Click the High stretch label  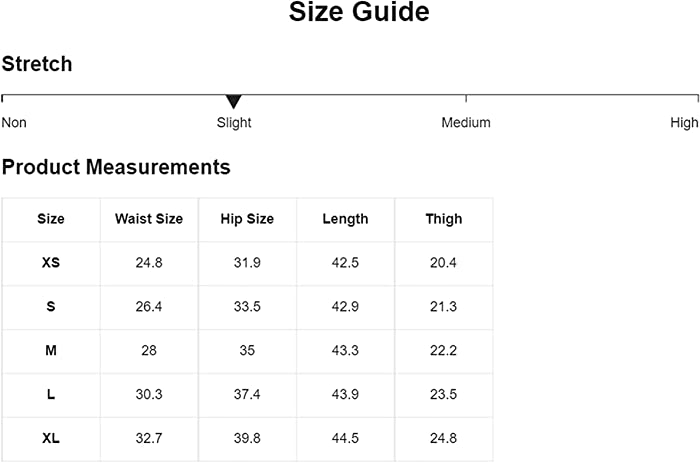click(x=684, y=122)
